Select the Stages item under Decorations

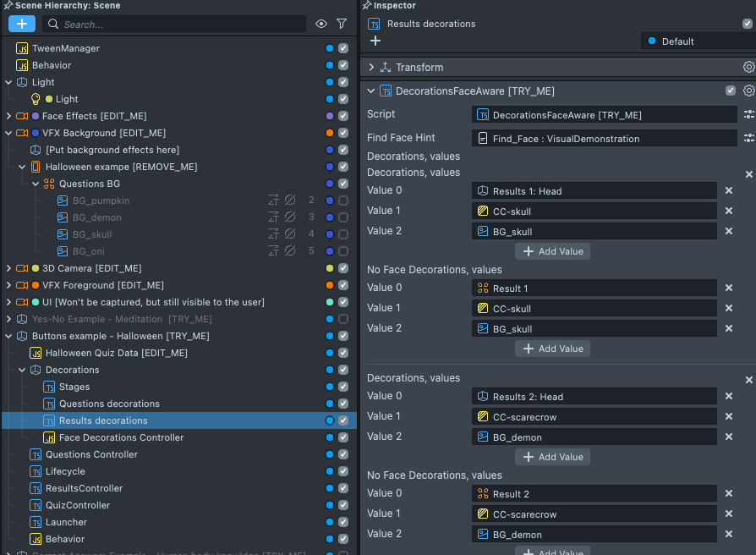74,387
